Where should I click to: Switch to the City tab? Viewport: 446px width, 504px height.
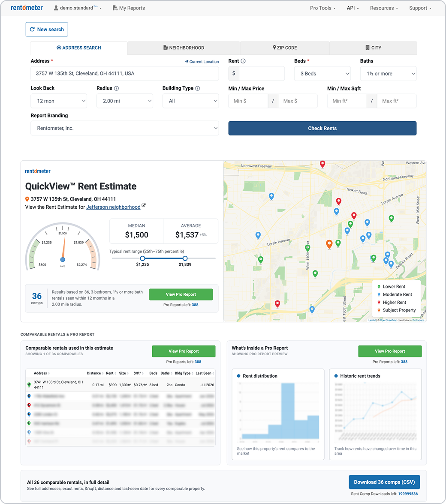[x=374, y=48]
